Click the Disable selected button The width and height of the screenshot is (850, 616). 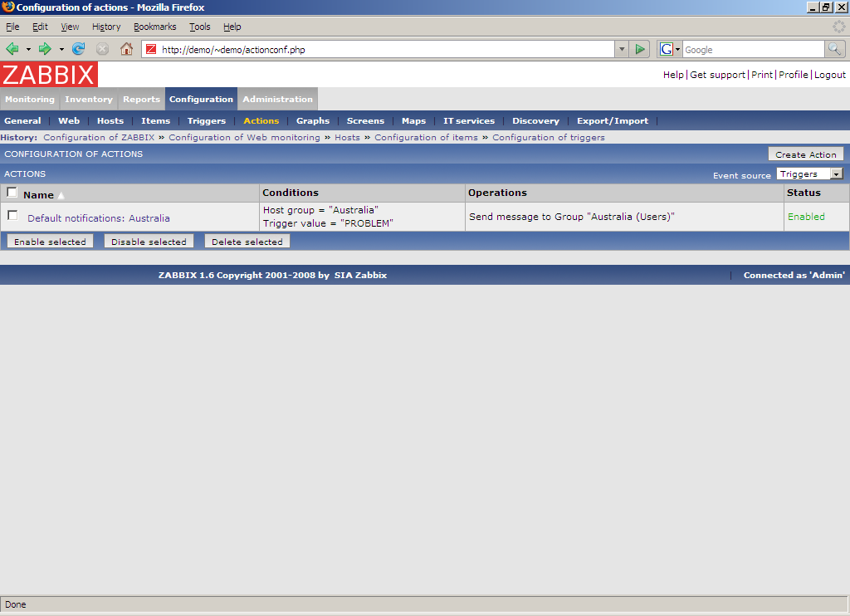point(149,242)
